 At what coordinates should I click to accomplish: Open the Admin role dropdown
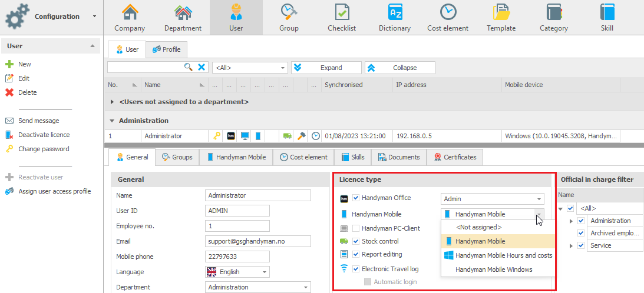click(x=539, y=199)
